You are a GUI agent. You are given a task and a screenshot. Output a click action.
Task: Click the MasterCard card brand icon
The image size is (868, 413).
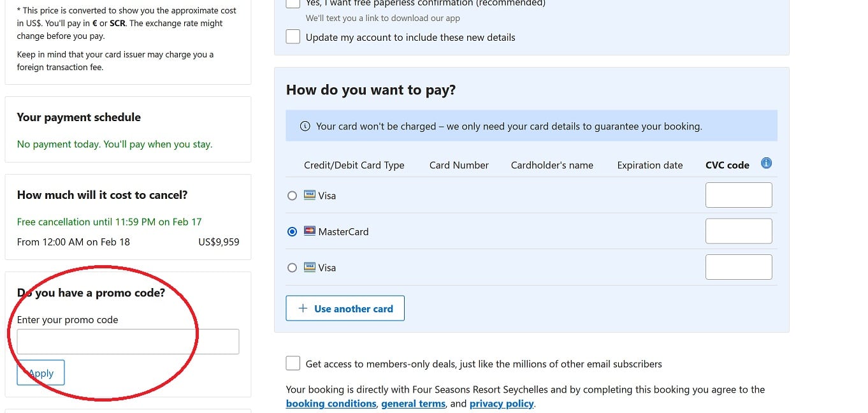(310, 231)
